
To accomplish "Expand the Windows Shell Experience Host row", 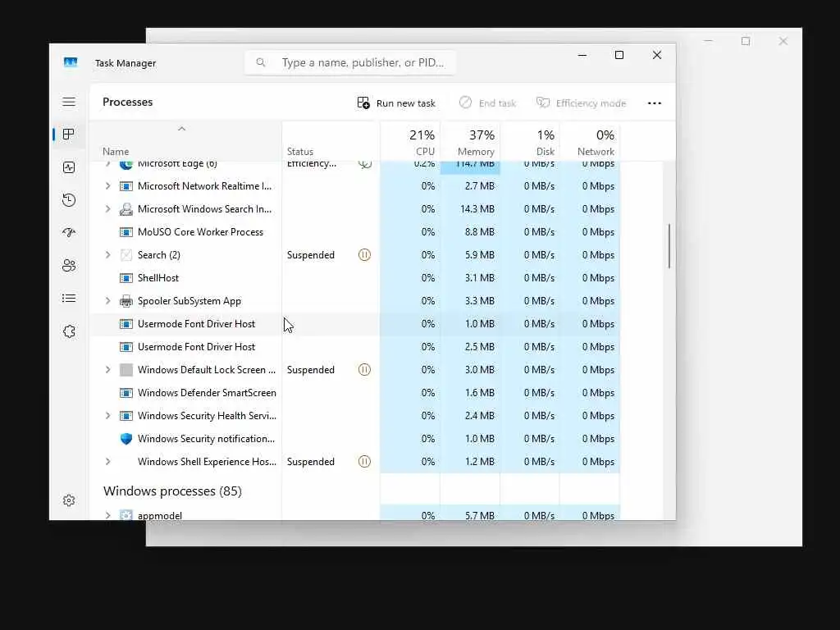I will [x=107, y=462].
